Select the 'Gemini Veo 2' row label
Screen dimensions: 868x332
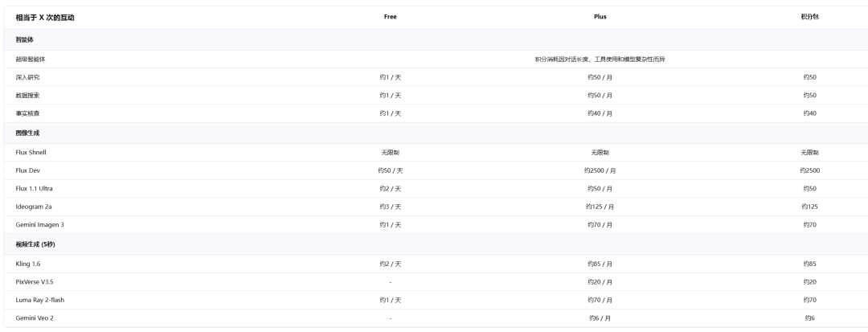pyautogui.click(x=35, y=318)
